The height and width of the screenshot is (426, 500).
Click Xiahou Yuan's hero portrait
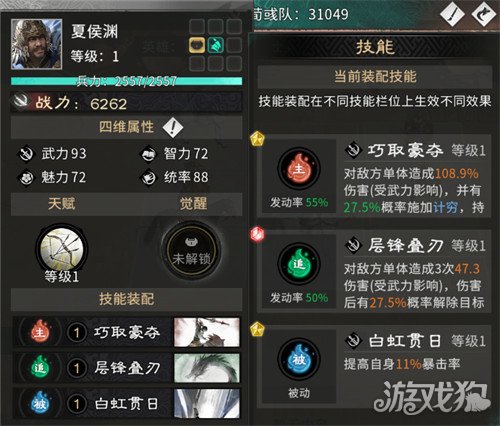(36, 44)
